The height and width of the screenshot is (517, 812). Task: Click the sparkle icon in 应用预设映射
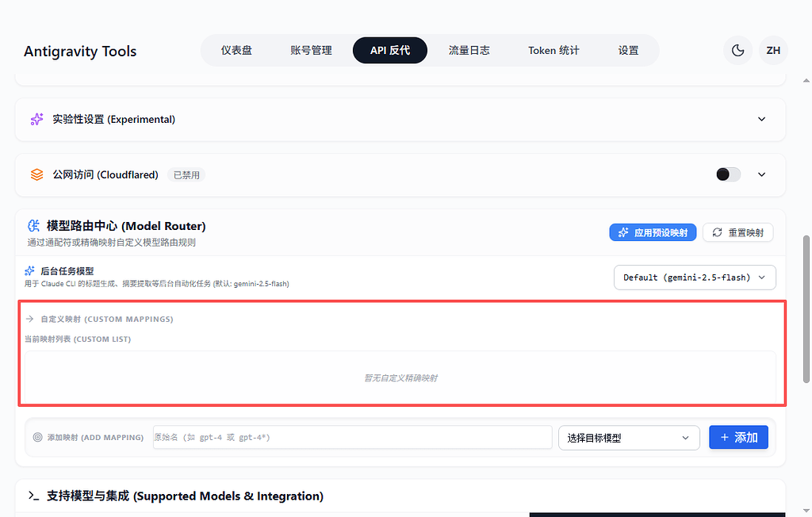coord(623,232)
